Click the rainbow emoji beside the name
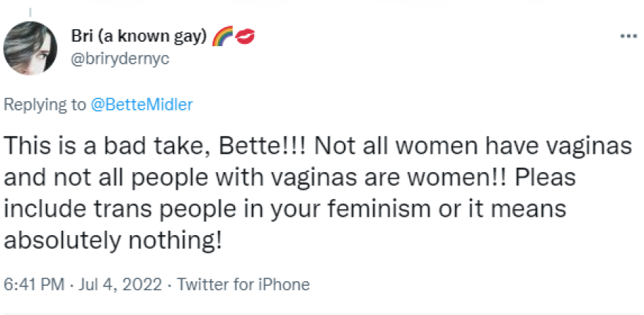Screen dimensions: 644x315 coord(222,35)
